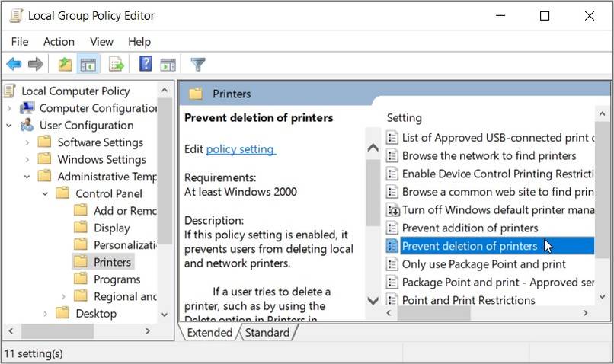Switch to the Standard tab
Viewport: 614px width, 364px height.
pos(267,333)
